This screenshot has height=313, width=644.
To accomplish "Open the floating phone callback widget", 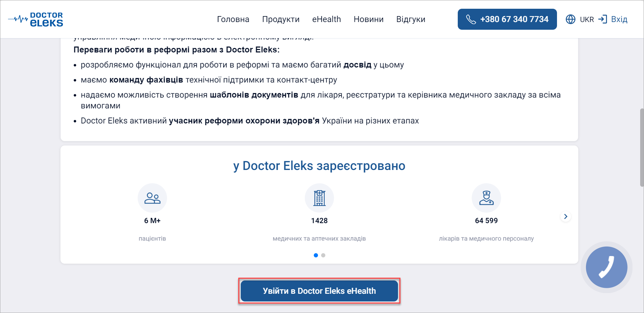I will click(607, 267).
